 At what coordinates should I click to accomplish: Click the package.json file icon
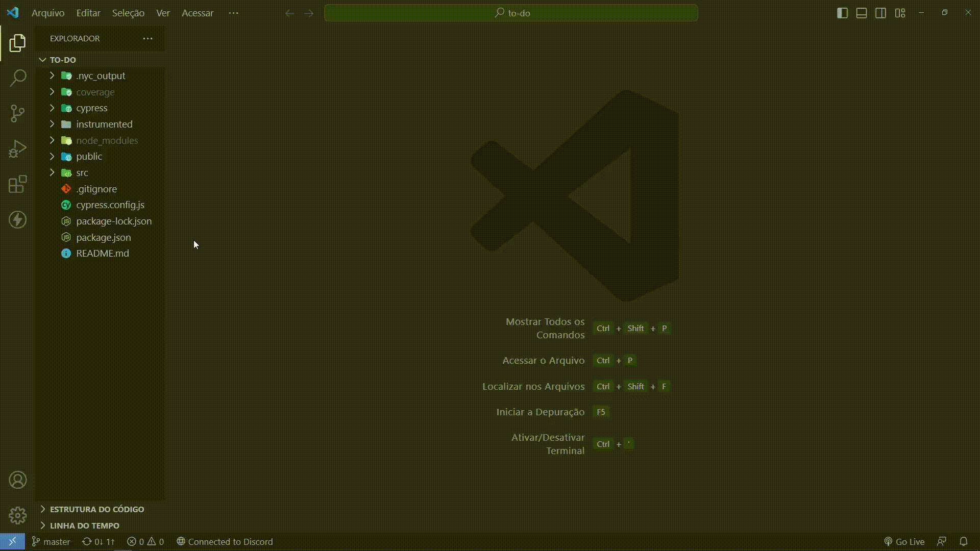[x=66, y=238]
